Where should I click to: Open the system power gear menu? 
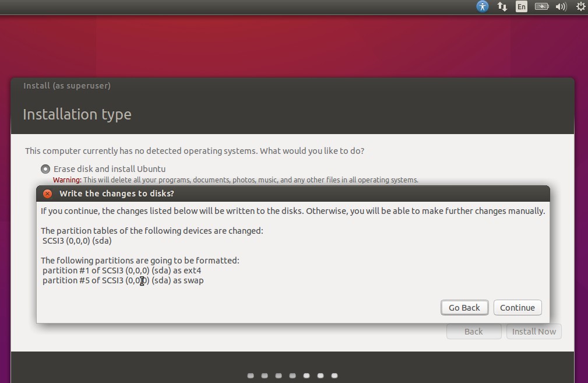[x=580, y=7]
